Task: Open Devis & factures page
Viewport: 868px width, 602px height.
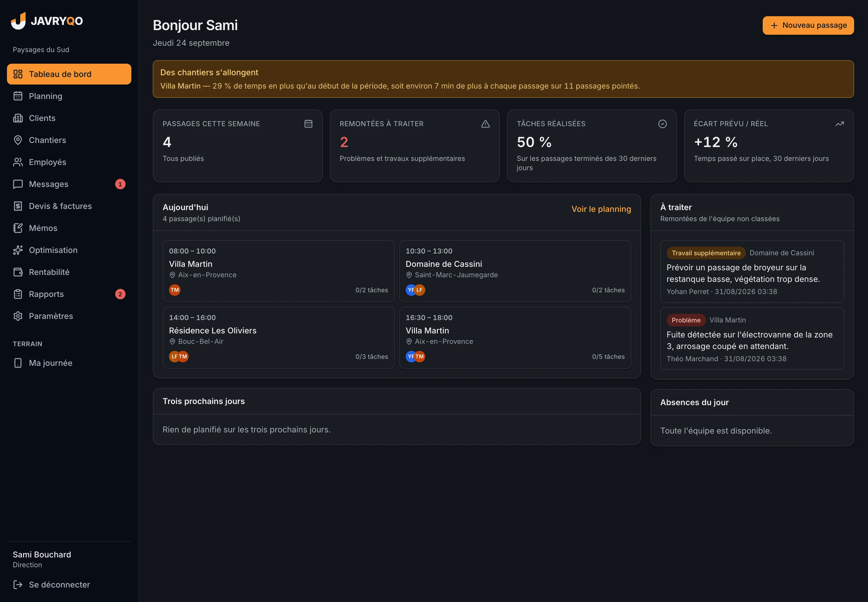Action: click(x=69, y=206)
